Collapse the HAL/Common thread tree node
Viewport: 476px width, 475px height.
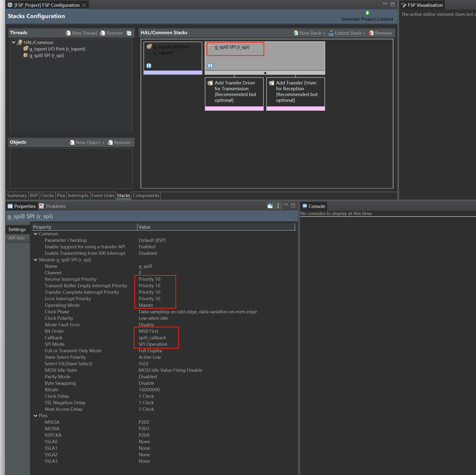point(14,42)
